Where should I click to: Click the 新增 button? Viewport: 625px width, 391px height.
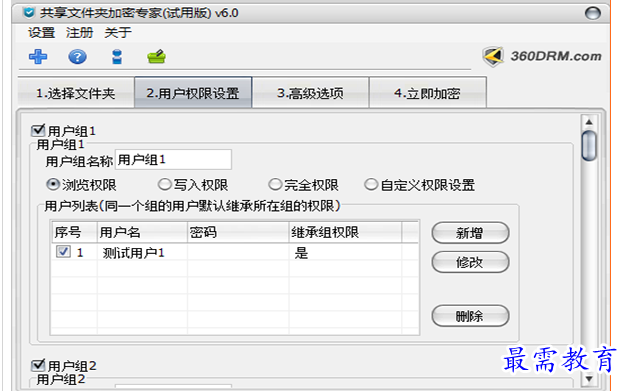tap(470, 233)
